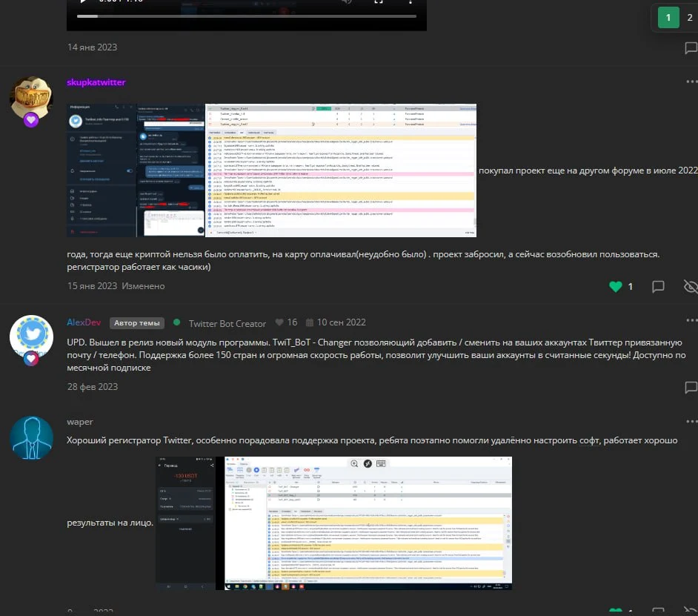Click heart badge on AlexDev's avatar

30,359
